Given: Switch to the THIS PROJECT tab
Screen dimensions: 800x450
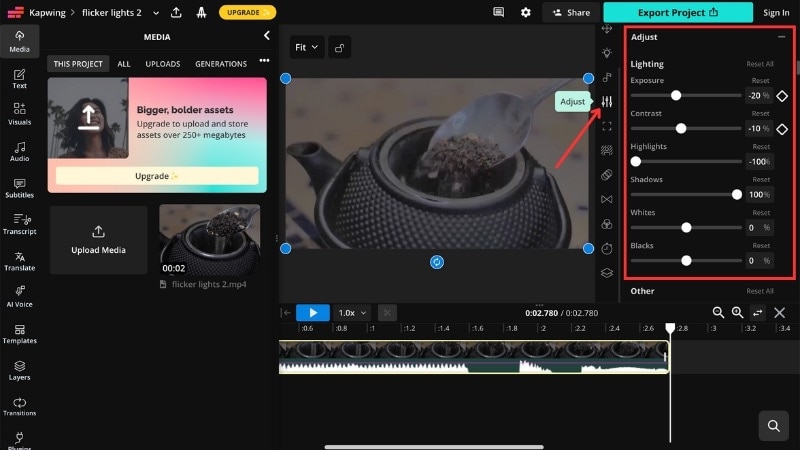Looking at the screenshot, I should click(78, 64).
